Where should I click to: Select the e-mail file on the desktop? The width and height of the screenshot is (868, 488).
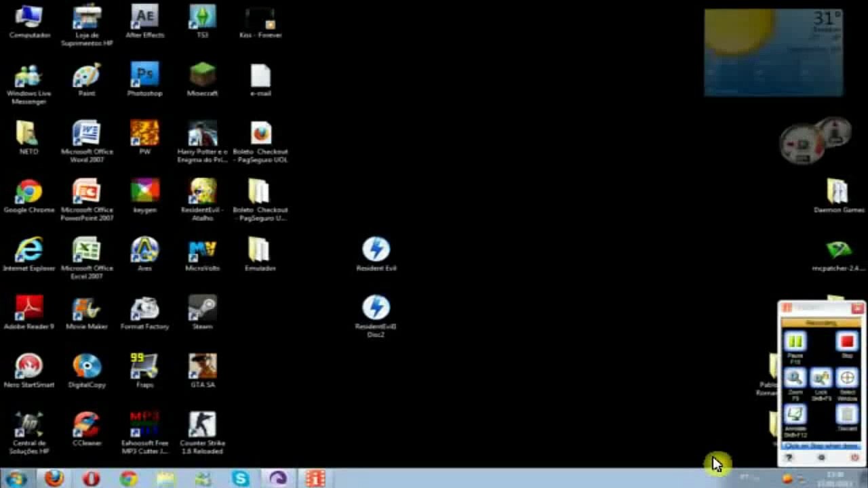[x=260, y=80]
